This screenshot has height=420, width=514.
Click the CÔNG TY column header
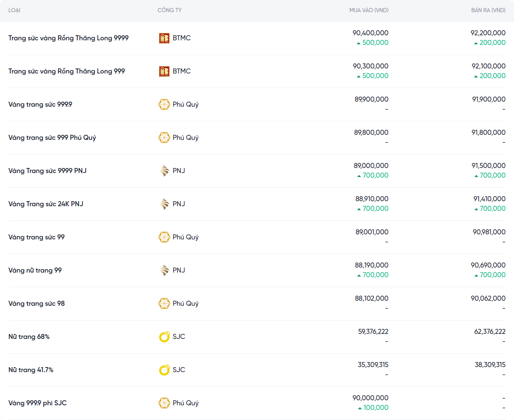point(169,10)
